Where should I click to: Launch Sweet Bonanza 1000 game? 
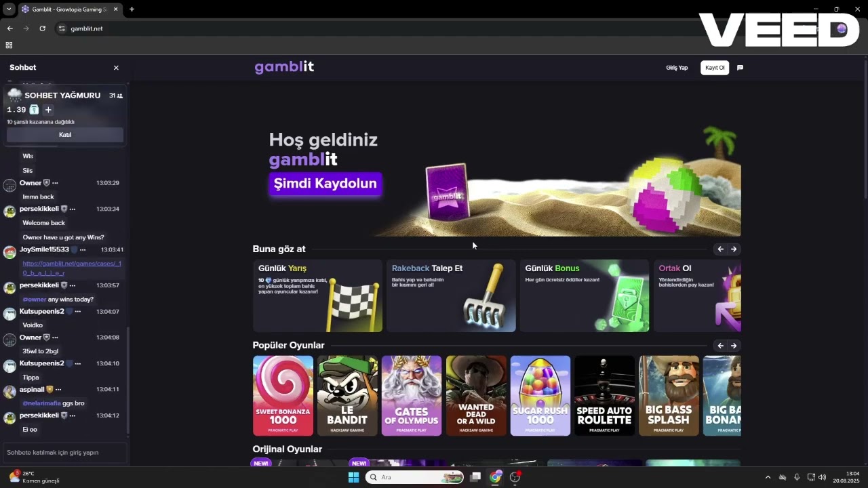pos(283,396)
